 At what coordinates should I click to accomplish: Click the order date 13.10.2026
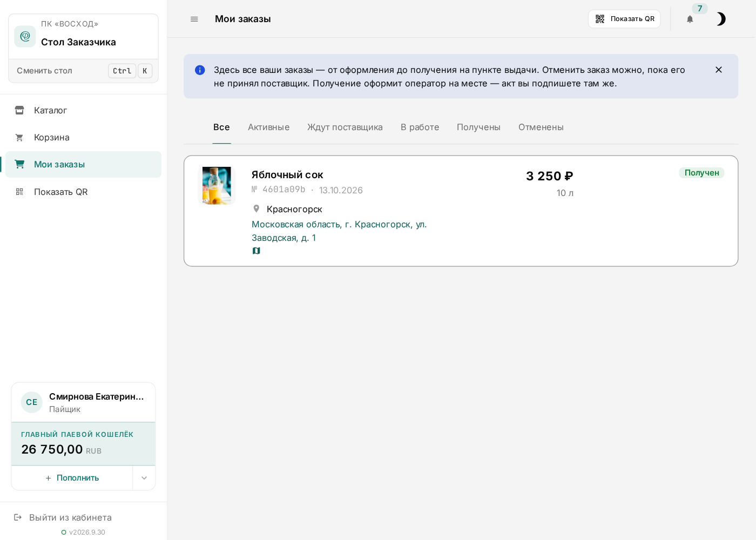[x=341, y=190]
